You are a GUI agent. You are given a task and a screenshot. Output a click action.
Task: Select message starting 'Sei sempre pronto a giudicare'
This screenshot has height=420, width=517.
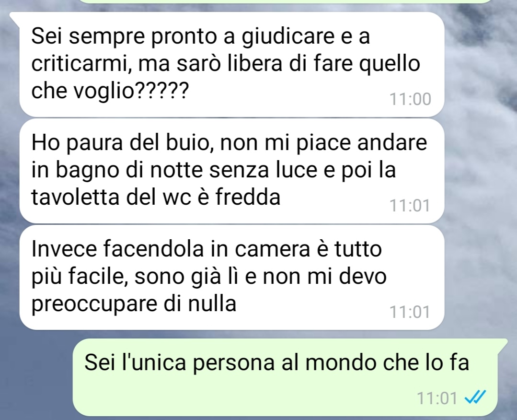point(232,64)
